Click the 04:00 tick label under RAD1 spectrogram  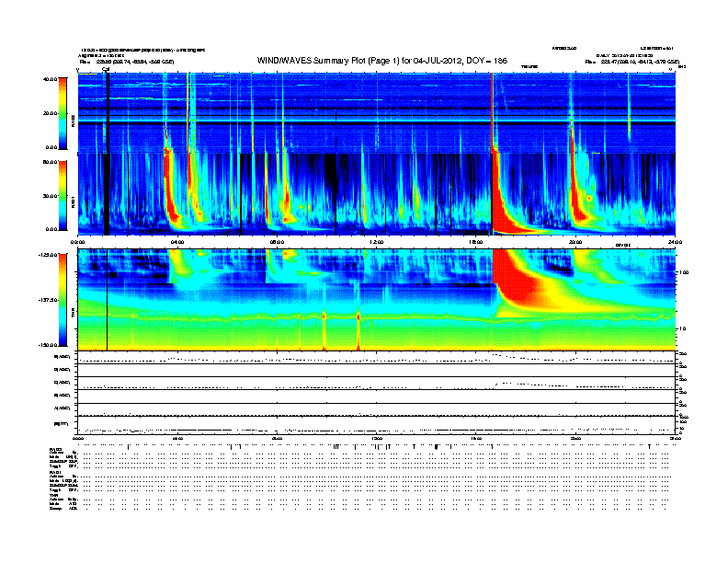point(177,242)
